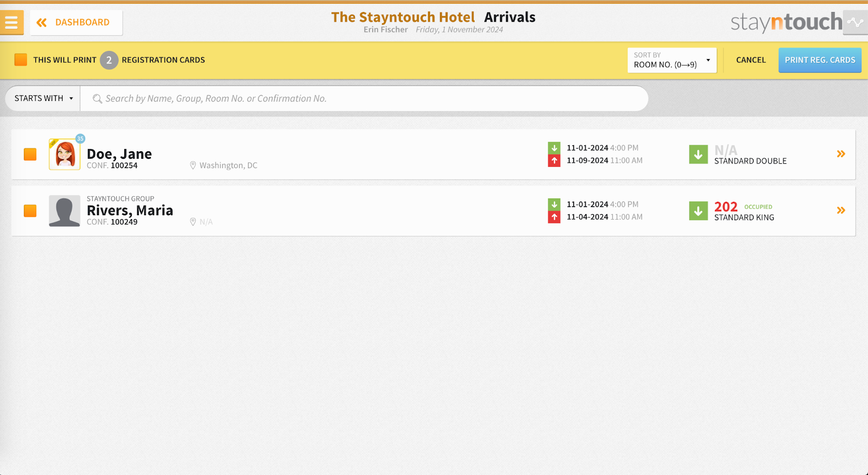
Task: Click the STANDARD DOUBLE room type
Action: click(x=750, y=161)
